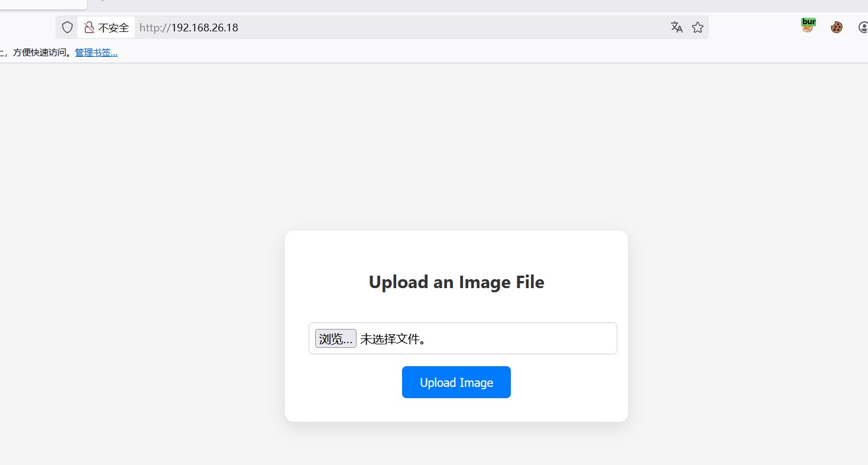Click the Upload Image button
This screenshot has width=868, height=465.
(456, 382)
